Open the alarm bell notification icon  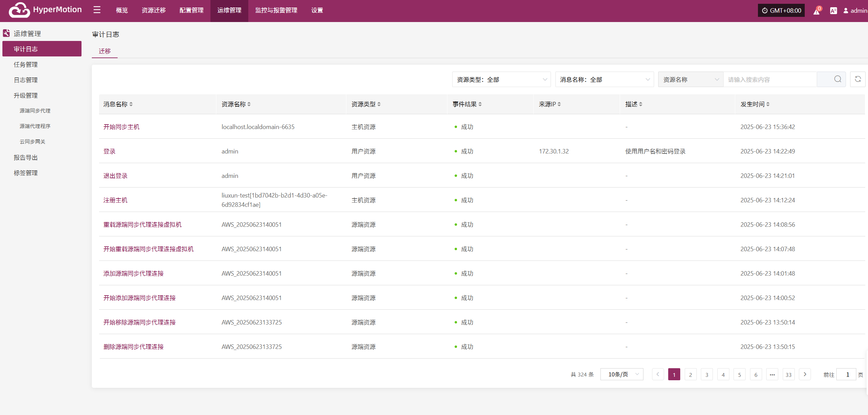[817, 11]
